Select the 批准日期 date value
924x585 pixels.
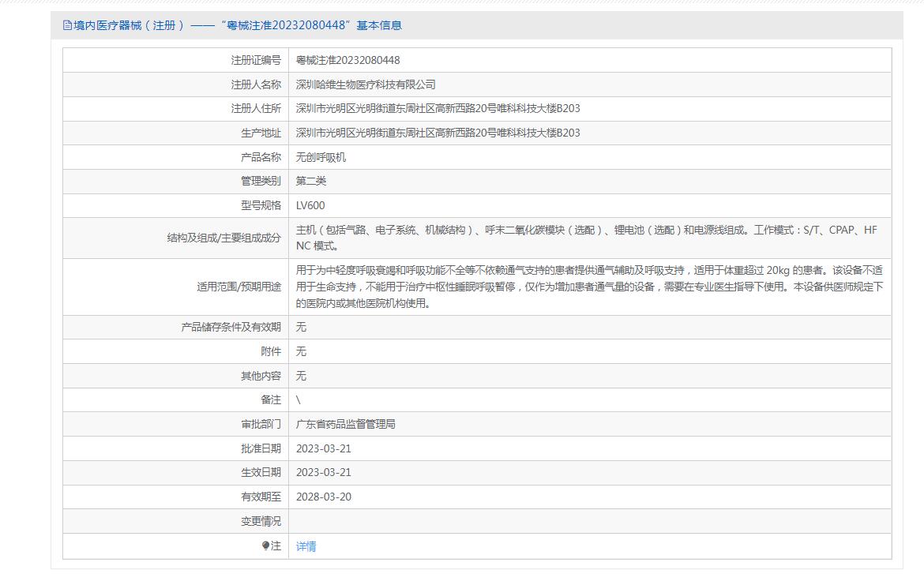click(323, 448)
